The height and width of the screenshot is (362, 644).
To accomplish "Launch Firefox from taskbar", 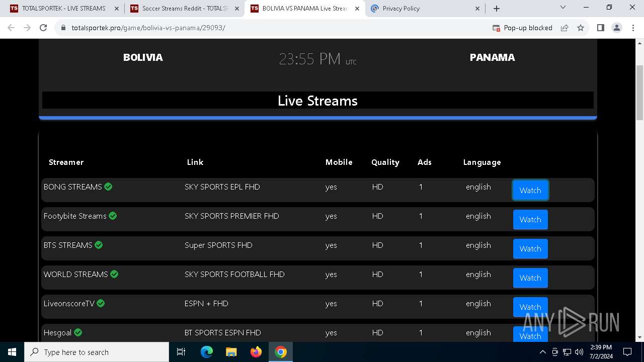I will 256,352.
